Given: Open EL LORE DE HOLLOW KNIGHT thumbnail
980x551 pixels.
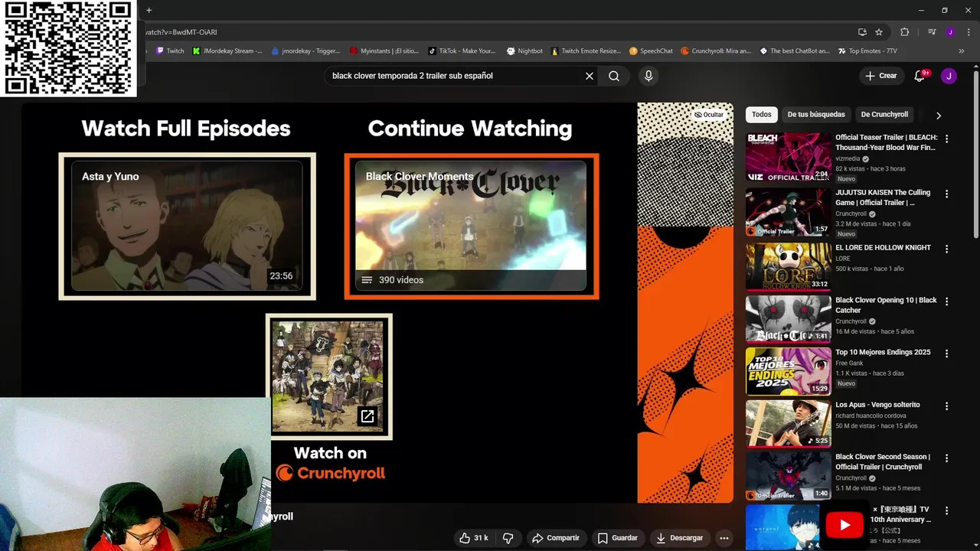Looking at the screenshot, I should coord(788,267).
